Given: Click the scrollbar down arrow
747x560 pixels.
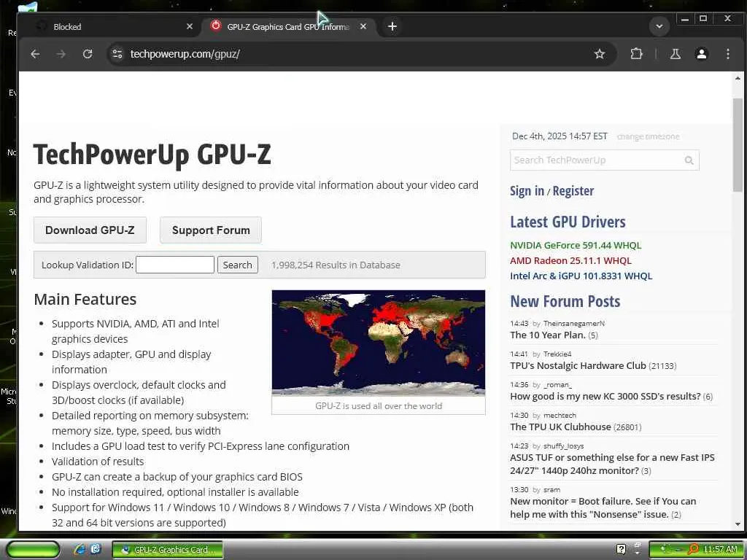Looking at the screenshot, I should tap(738, 524).
